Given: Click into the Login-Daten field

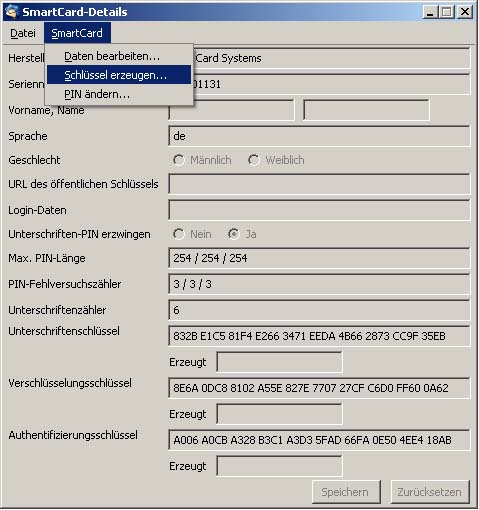Looking at the screenshot, I should [319, 210].
